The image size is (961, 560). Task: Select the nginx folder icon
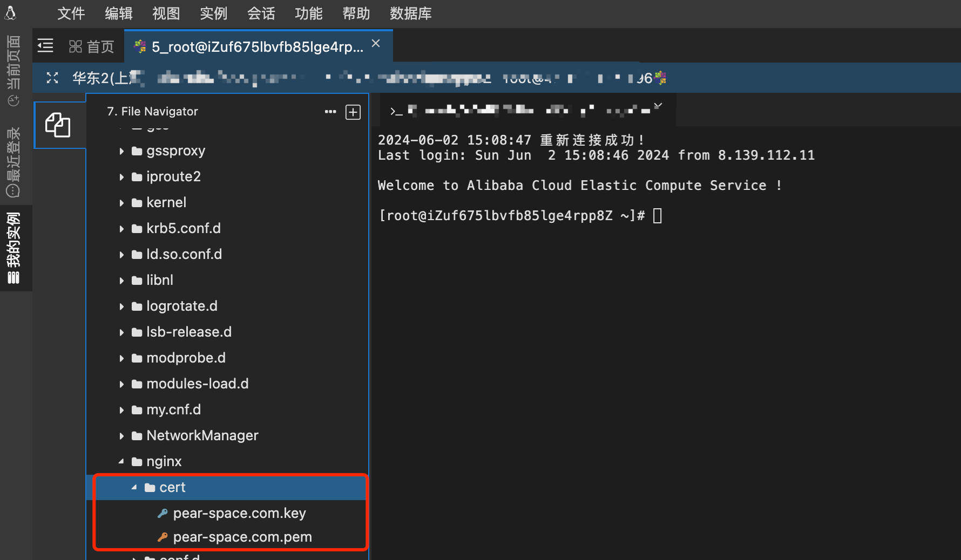click(137, 462)
